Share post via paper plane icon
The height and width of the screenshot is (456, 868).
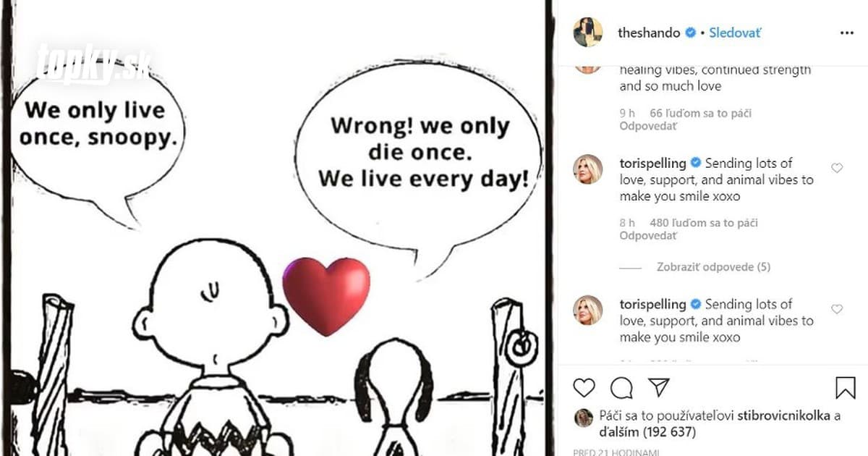pos(658,387)
